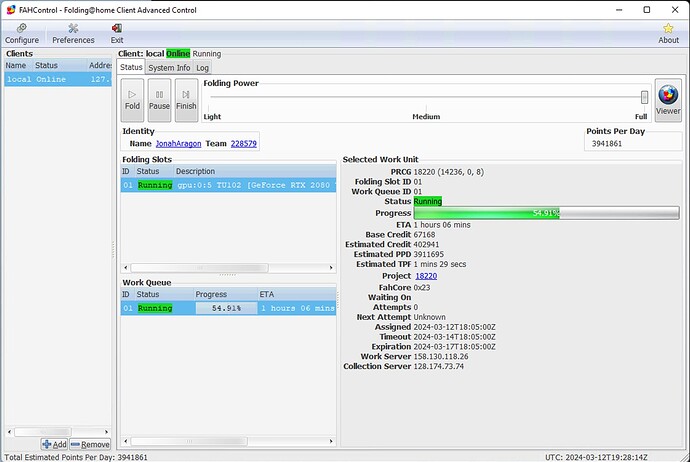The width and height of the screenshot is (690, 462).
Task: Click the Folding Power slider handle
Action: tap(644, 97)
